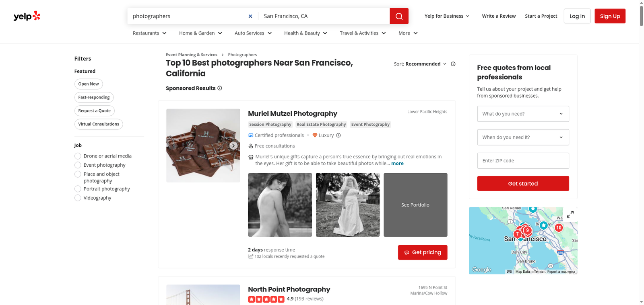
Task: Open the black-and-white nude portrait thumbnail
Action: click(x=280, y=205)
